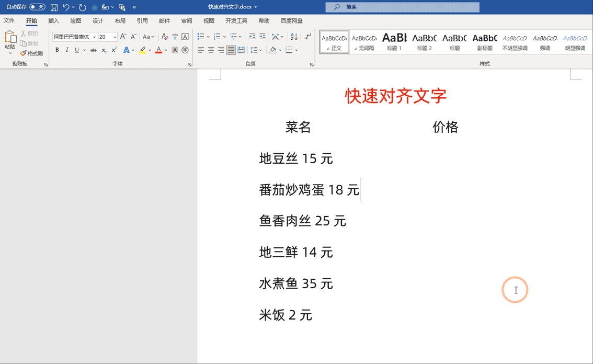This screenshot has height=364, width=593.
Task: Click the line 鱼香肉丝 25 元
Action: coord(303,221)
